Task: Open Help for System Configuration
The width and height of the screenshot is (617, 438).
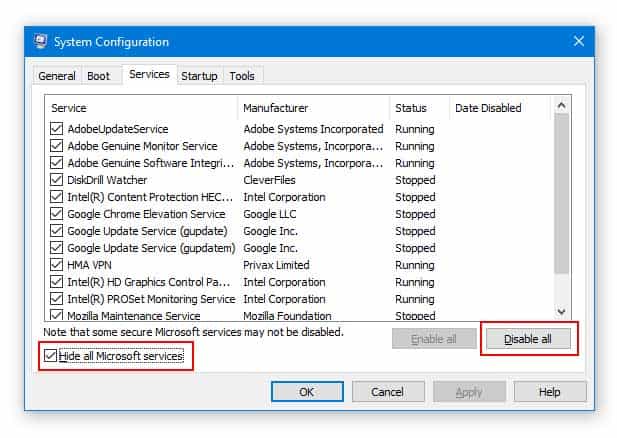Action: click(550, 392)
